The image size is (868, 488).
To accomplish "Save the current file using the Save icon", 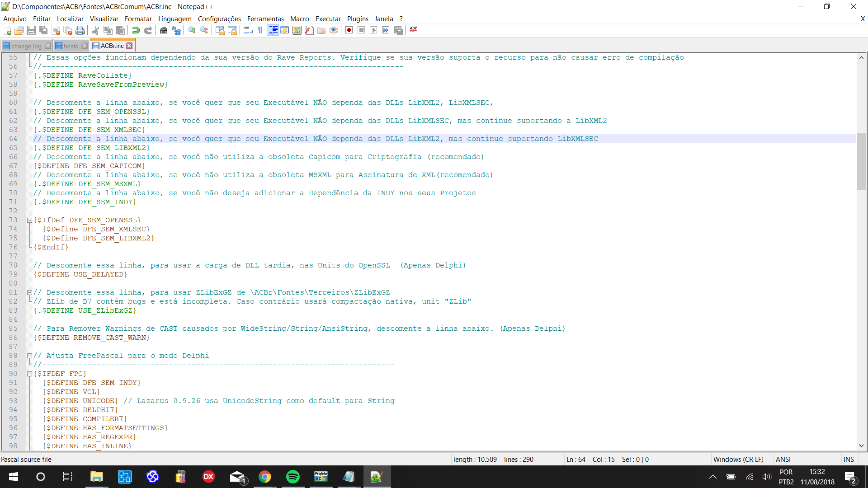I will (31, 30).
